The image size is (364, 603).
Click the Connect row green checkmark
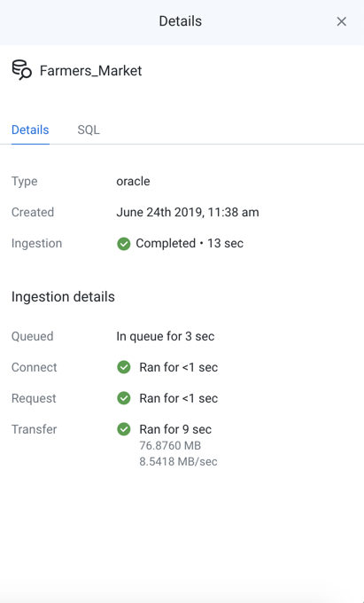coord(124,367)
